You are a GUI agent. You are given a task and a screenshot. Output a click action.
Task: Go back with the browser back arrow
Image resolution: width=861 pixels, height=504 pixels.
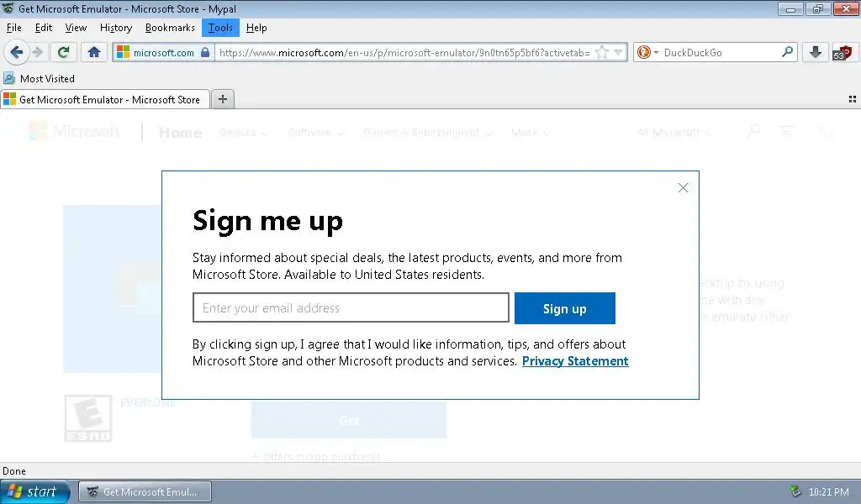17,53
